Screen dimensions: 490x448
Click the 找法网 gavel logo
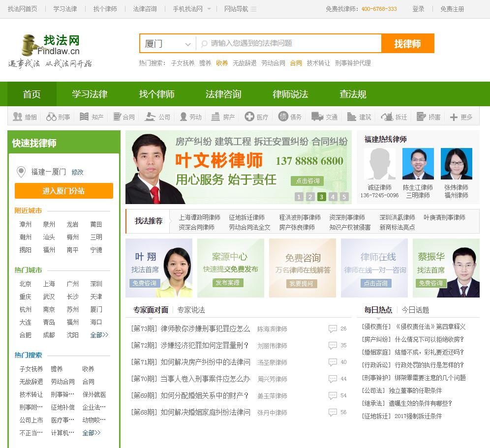[51, 45]
